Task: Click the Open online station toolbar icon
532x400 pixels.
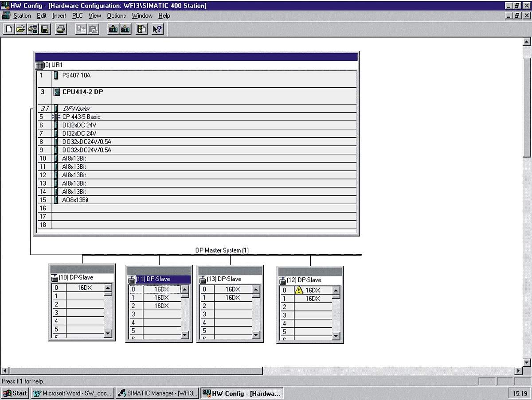Action: [x=32, y=29]
